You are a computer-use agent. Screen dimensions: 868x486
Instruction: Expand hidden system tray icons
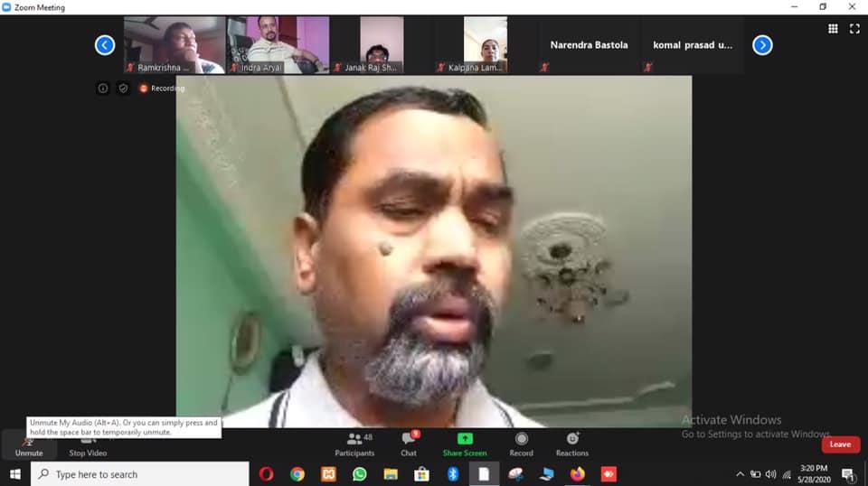coord(740,473)
